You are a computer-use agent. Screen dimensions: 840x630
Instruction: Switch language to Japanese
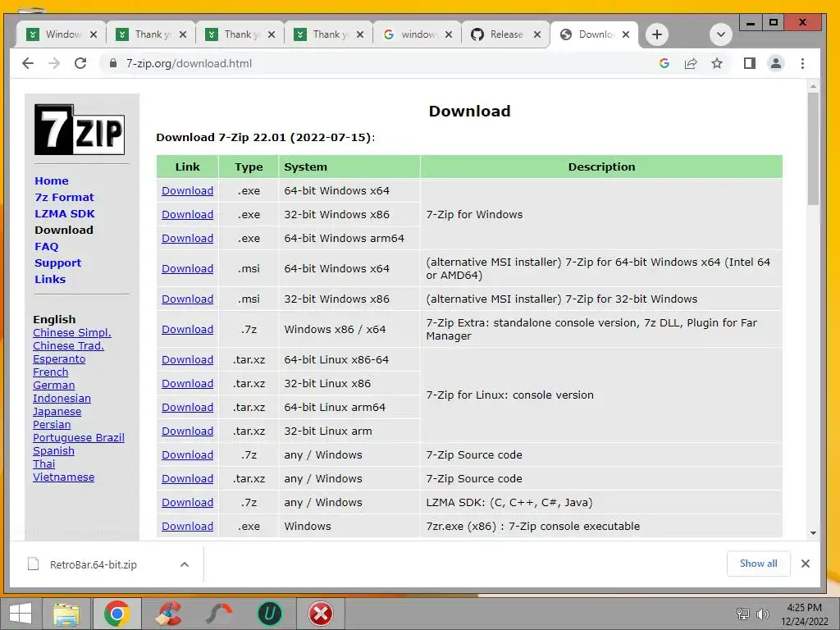click(57, 412)
